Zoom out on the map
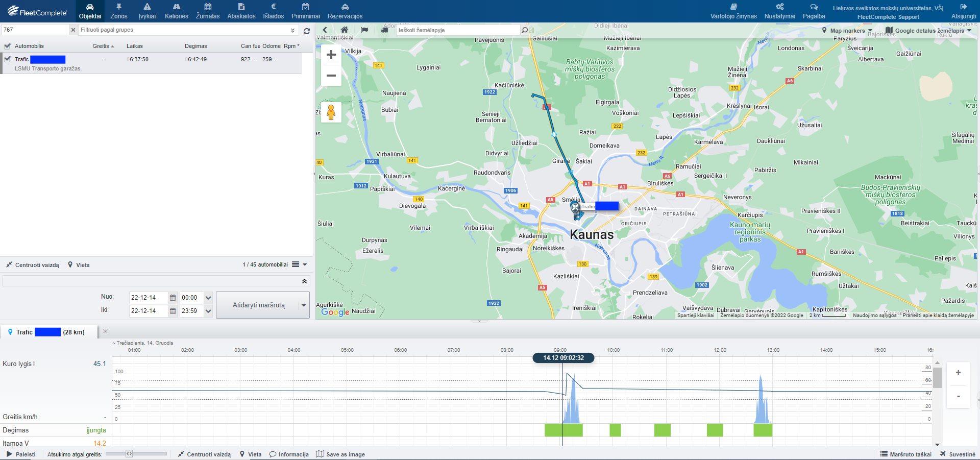The image size is (980, 460). (331, 76)
